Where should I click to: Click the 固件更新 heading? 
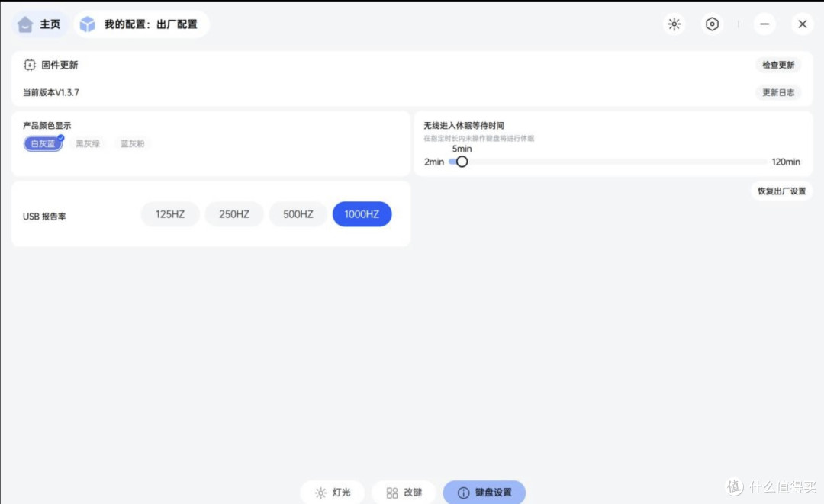(x=60, y=65)
